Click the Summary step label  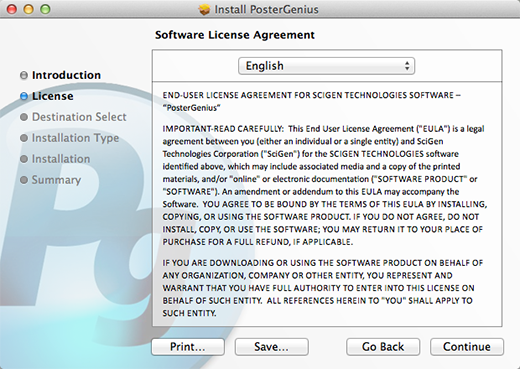tap(56, 180)
